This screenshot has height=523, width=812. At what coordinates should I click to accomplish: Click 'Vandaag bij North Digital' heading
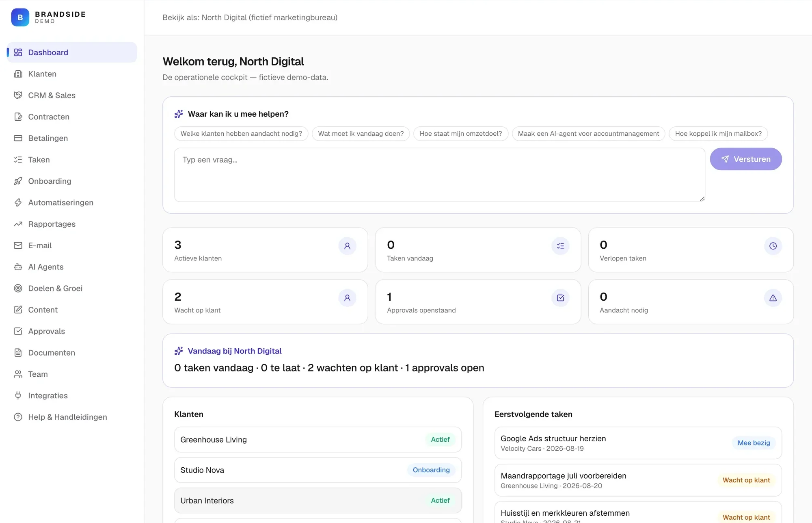235,351
